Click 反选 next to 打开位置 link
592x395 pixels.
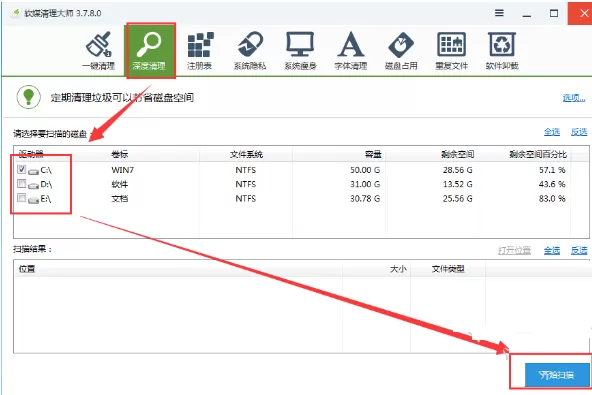(579, 250)
